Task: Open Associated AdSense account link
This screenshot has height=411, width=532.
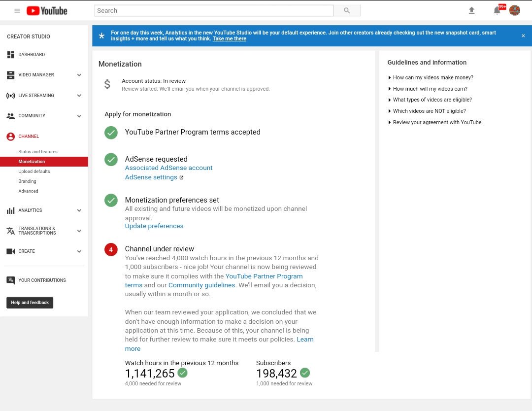Action: (x=168, y=168)
